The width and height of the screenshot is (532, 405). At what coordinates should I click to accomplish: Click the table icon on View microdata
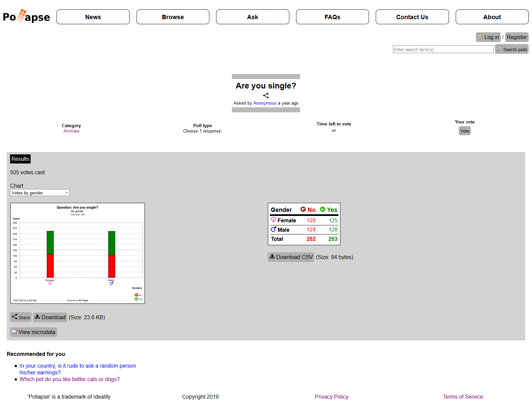(14, 331)
